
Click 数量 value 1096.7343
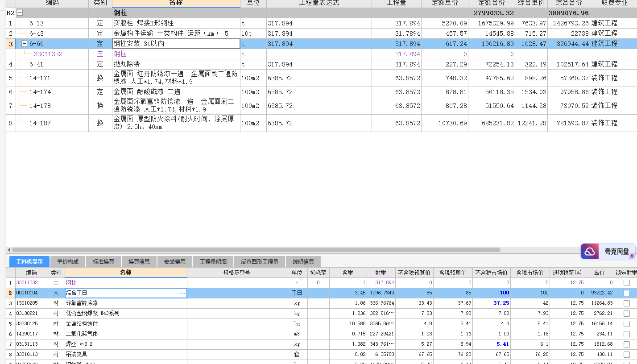point(382,293)
